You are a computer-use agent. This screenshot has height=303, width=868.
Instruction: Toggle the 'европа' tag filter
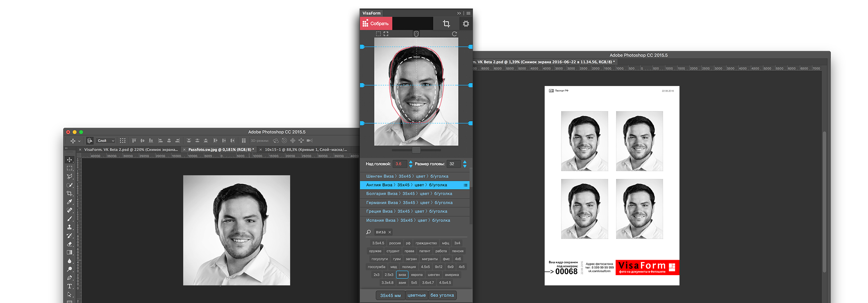416,275
